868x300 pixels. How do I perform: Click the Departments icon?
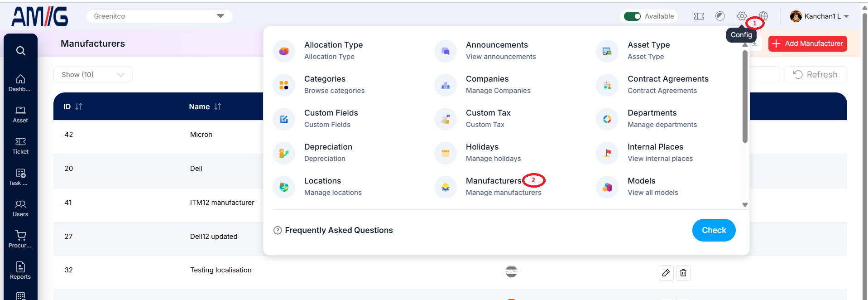pyautogui.click(x=607, y=119)
